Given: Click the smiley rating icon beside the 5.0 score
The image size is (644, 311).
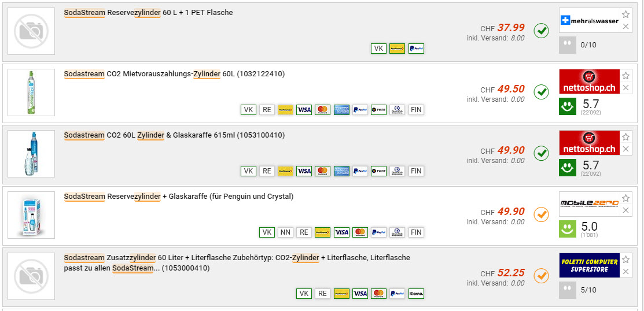Looking at the screenshot, I should [x=568, y=229].
